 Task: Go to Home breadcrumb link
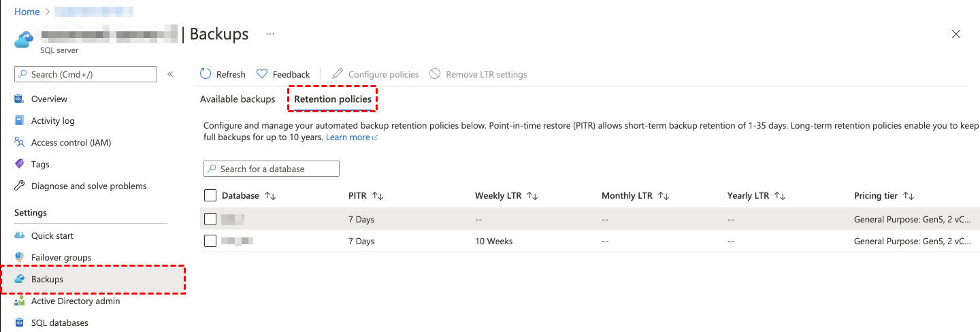(x=27, y=12)
